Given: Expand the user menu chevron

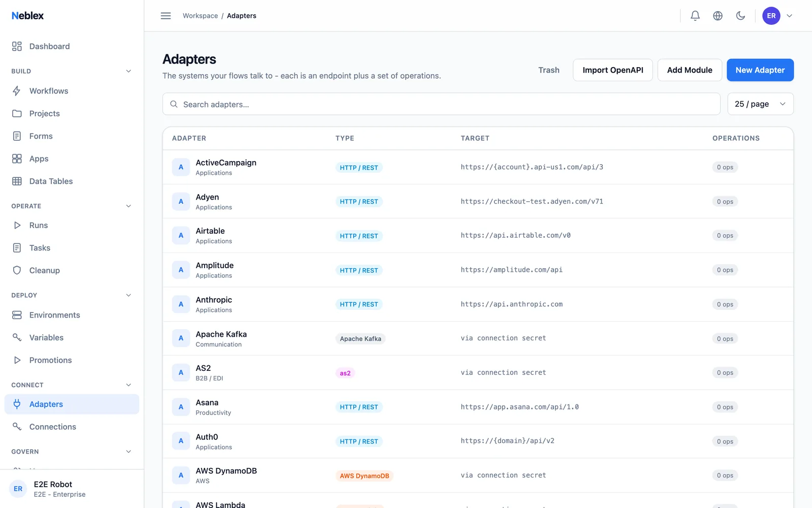Looking at the screenshot, I should [789, 16].
